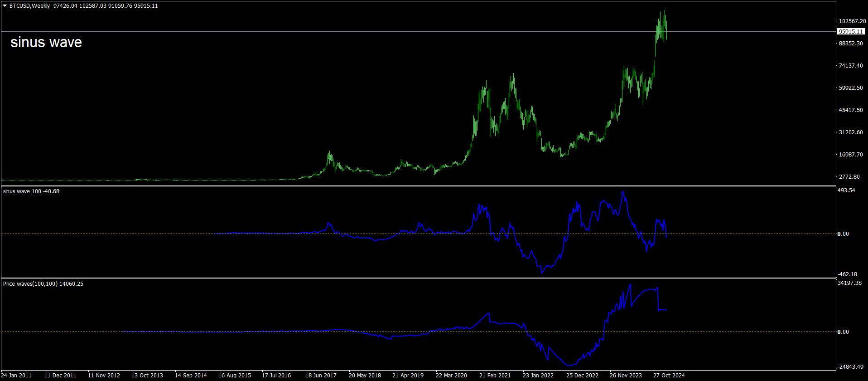This screenshot has height=381, width=868.
Task: Select the current price tag 95915.11
Action: pyautogui.click(x=850, y=32)
